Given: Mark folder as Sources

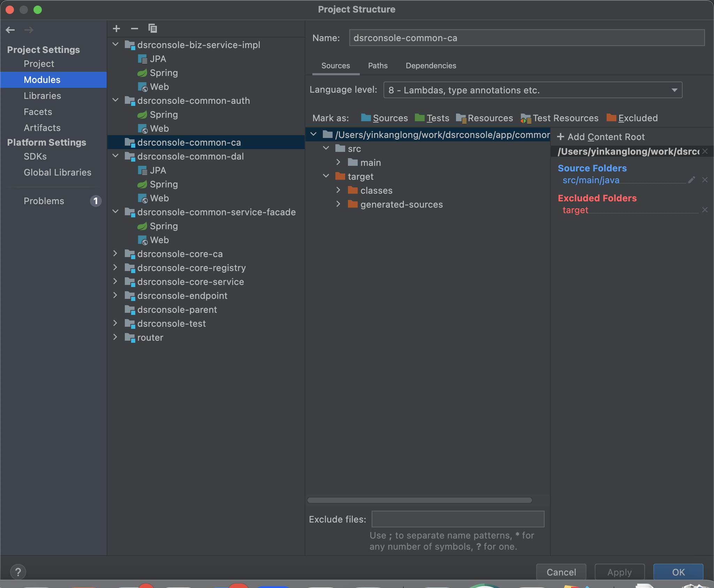Looking at the screenshot, I should [384, 118].
